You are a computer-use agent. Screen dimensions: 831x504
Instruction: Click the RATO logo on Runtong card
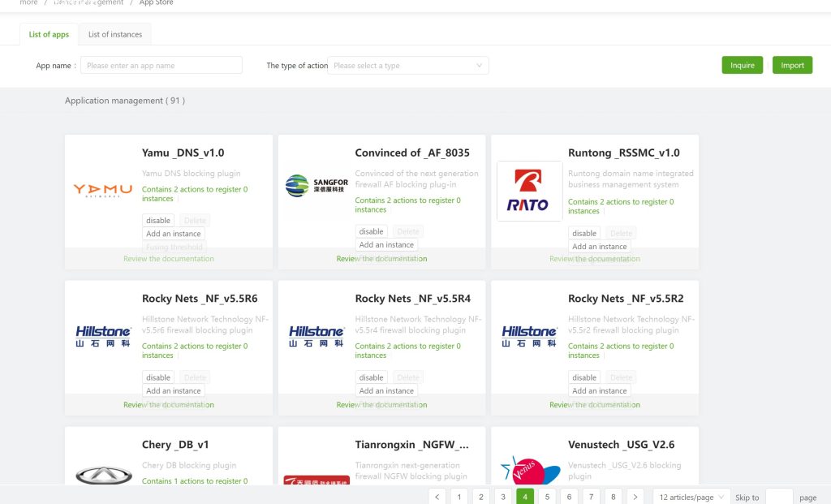[529, 191]
